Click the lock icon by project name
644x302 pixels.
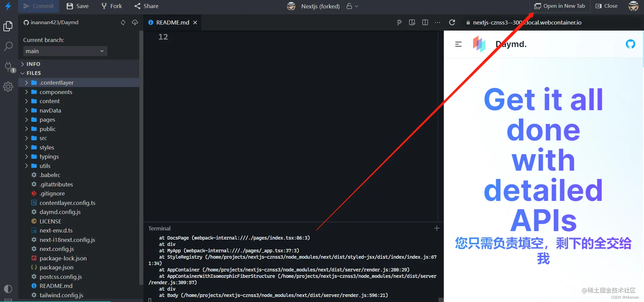[349, 6]
